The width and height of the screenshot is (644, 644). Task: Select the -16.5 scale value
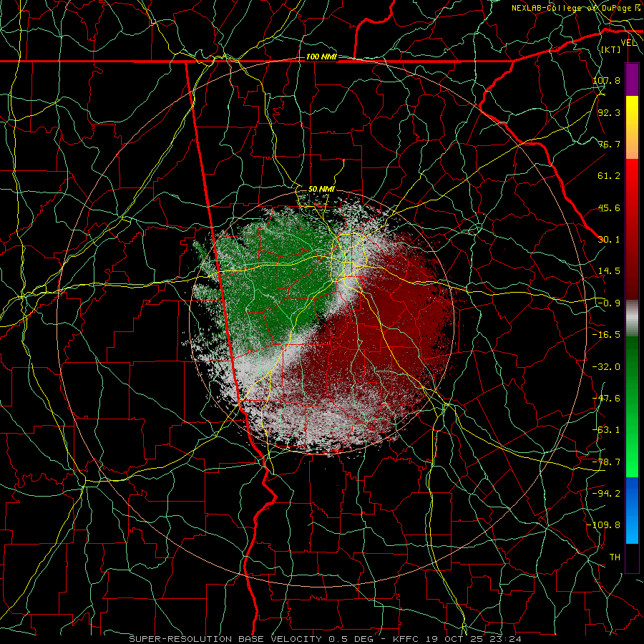[x=606, y=335]
